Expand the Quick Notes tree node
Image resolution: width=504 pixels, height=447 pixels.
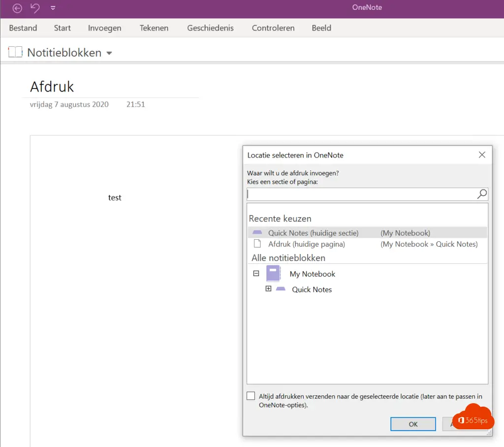268,289
